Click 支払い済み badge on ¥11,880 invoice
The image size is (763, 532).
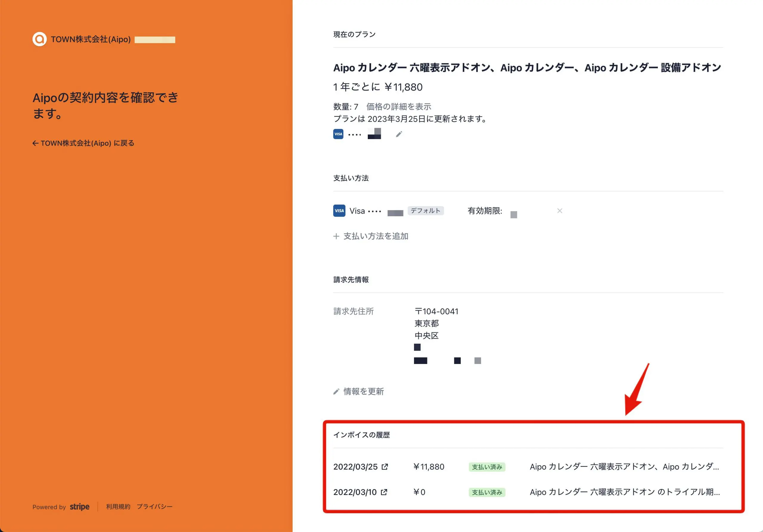[487, 467]
